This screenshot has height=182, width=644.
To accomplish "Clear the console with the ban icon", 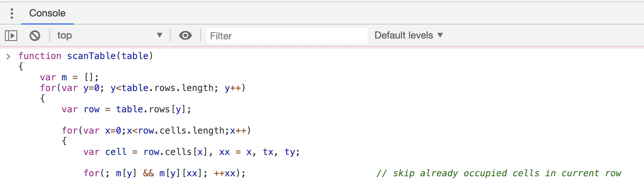I will coord(35,36).
